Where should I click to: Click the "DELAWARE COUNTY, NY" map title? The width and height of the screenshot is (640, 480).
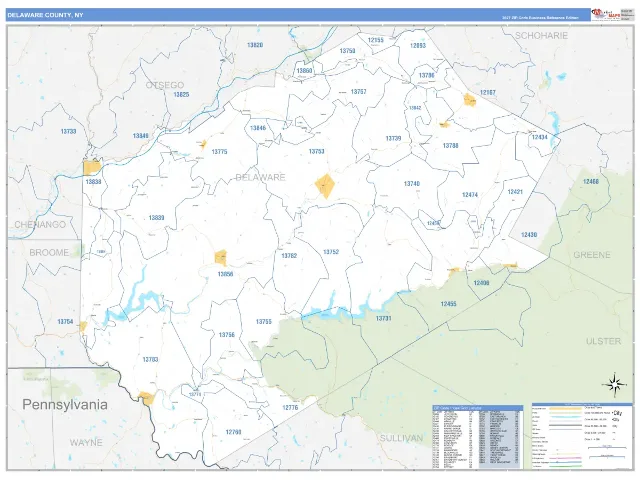coord(45,15)
